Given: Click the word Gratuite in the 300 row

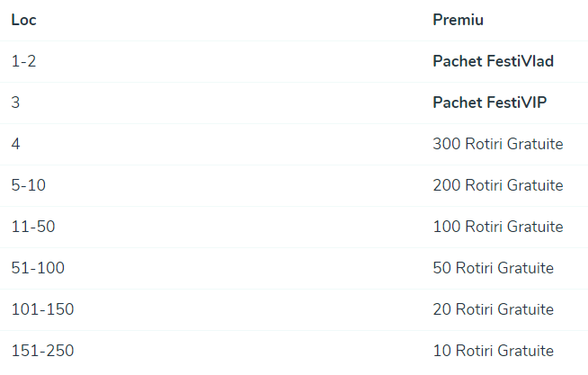Looking at the screenshot, I should coord(535,144).
